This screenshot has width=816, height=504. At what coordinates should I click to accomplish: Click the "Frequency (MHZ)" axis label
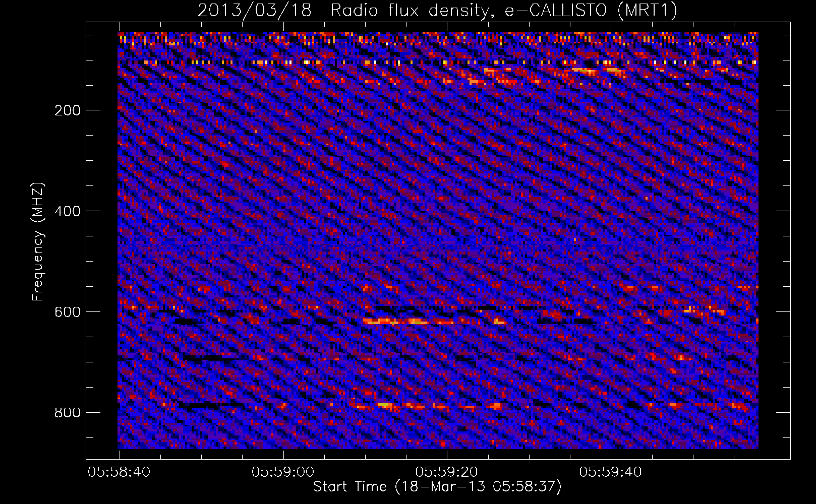[x=37, y=242]
